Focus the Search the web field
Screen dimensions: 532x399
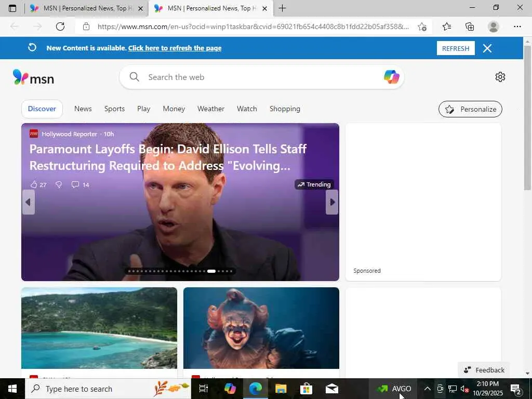tap(261, 77)
